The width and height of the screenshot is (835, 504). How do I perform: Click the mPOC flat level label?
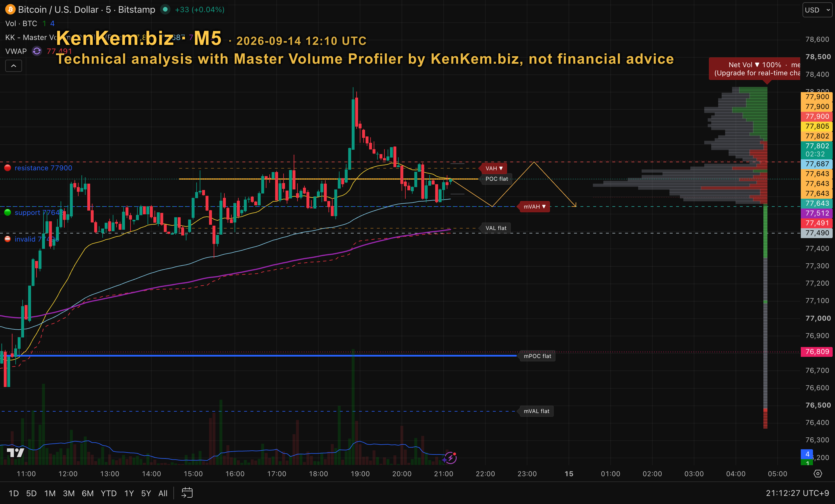point(538,356)
